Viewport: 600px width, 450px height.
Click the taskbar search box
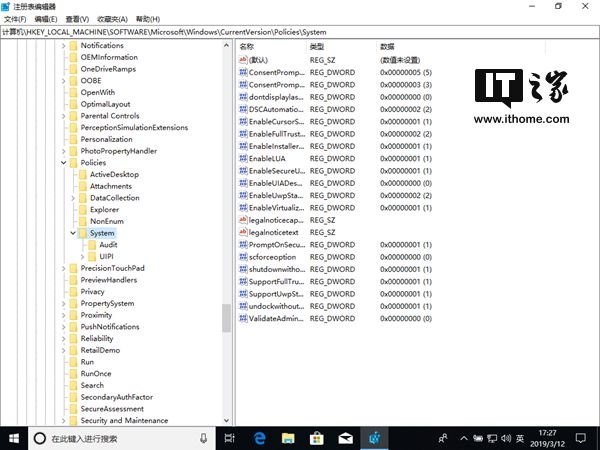(121, 439)
